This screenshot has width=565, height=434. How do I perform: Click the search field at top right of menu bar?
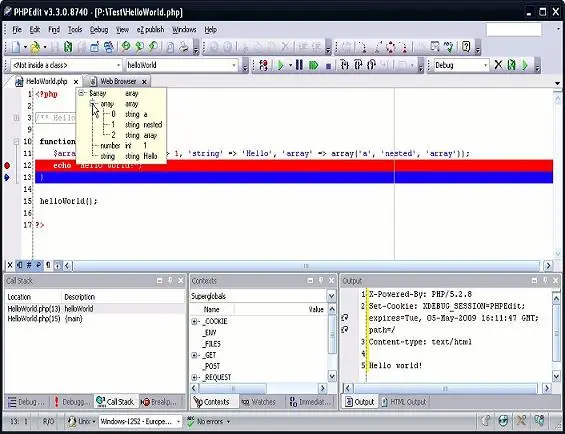tap(514, 30)
